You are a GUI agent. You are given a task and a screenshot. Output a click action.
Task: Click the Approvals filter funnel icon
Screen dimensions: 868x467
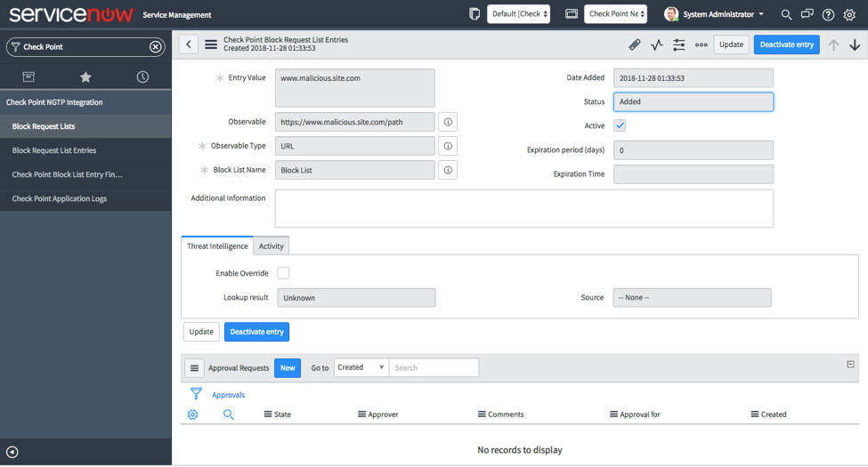(196, 394)
